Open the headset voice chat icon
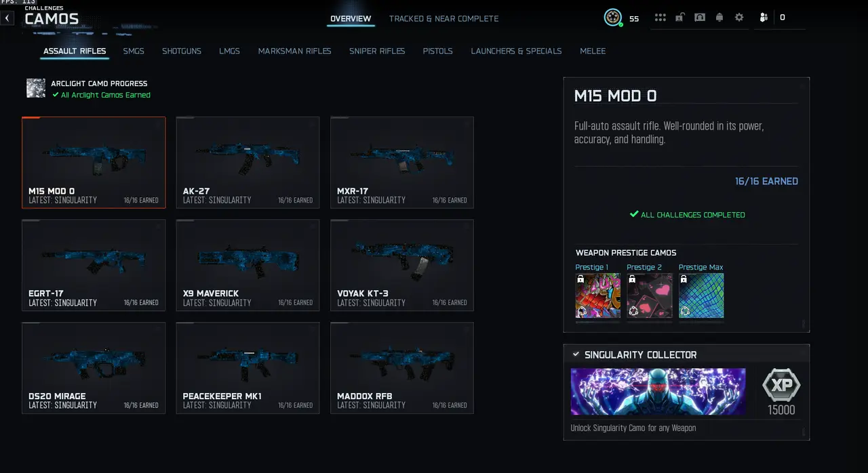Viewport: 868px width, 473px height. point(700,18)
